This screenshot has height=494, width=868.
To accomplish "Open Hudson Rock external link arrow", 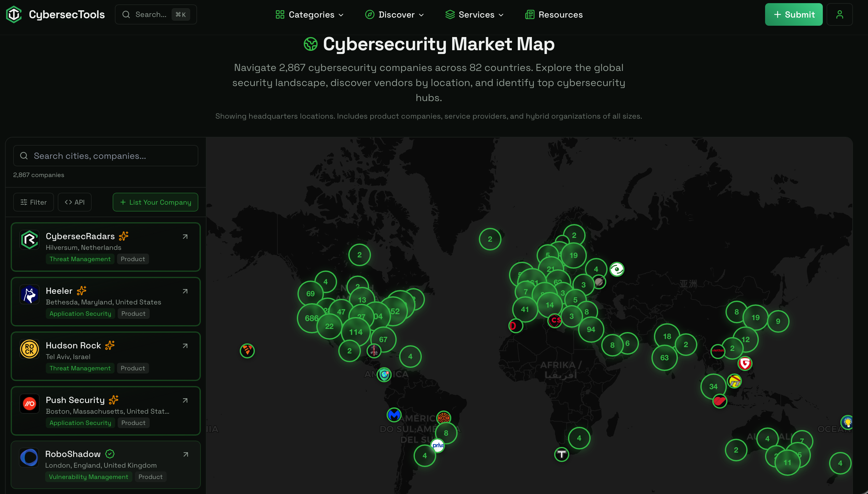I will [185, 346].
